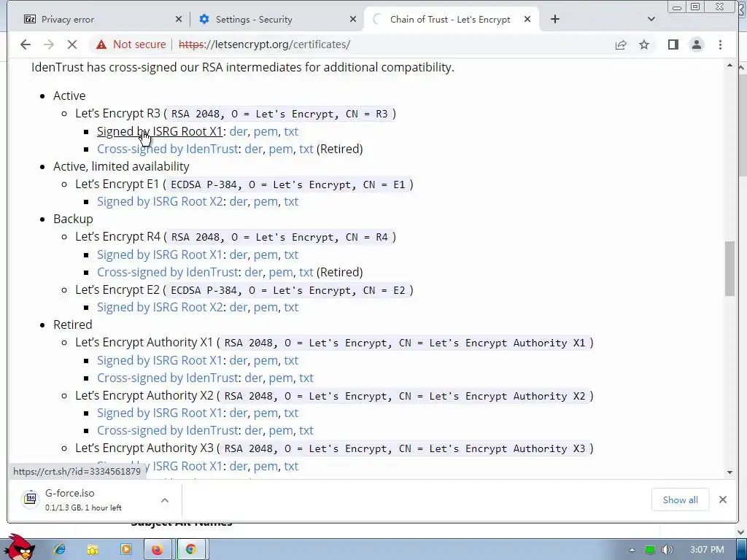Launch Internet Explorer from the taskbar

point(60,549)
